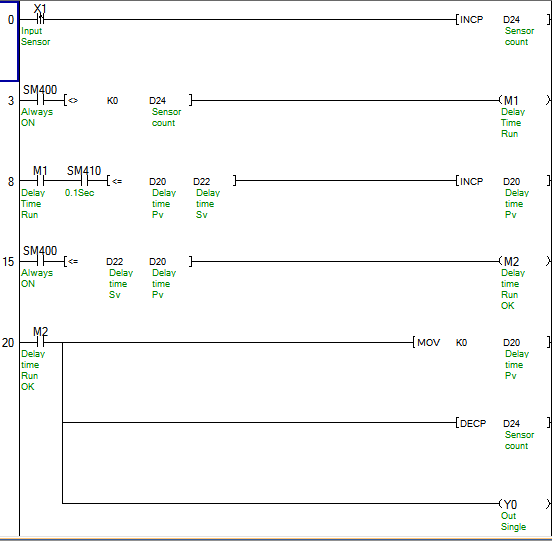Click the <> K0 D24 compare block
The width and height of the screenshot is (552, 541).
pos(128,101)
